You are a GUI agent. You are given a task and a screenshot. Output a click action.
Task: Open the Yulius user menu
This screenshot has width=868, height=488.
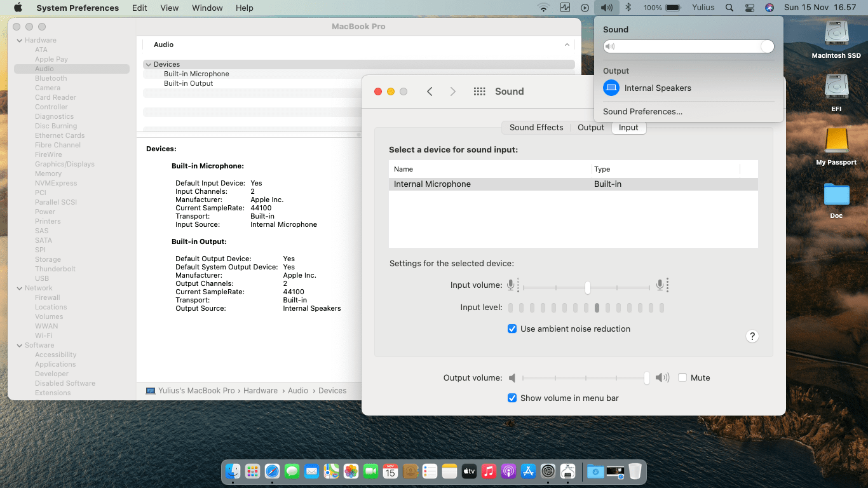[703, 8]
